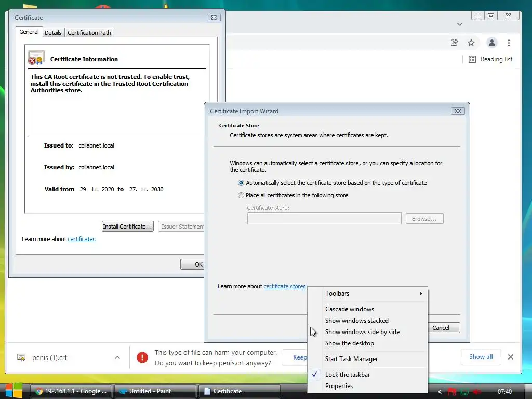
Task: Bookmark this page with the star icon
Action: click(471, 43)
